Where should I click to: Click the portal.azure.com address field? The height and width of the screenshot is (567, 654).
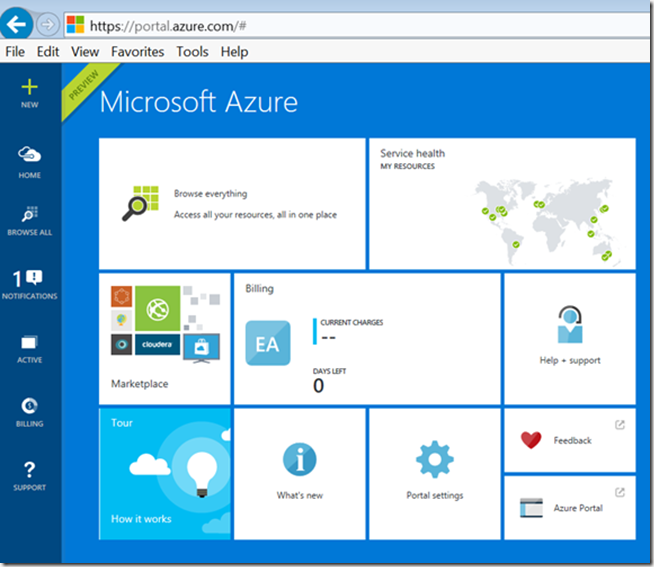(359, 25)
